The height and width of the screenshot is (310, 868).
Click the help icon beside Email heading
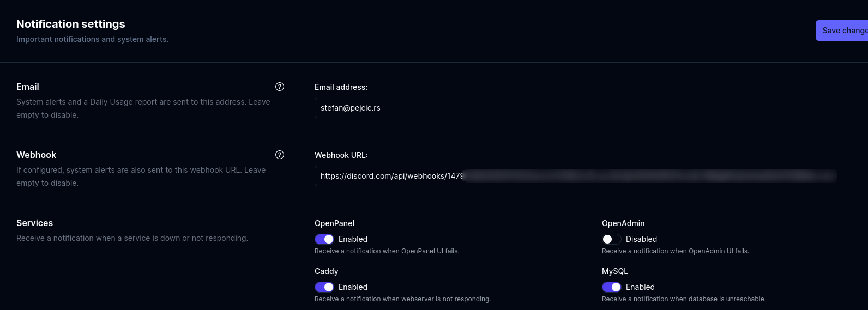click(x=280, y=87)
